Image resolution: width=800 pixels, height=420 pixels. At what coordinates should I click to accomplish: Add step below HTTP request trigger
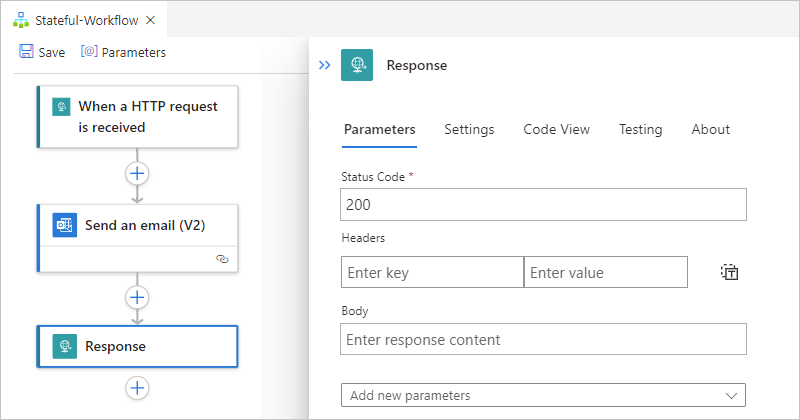137,173
